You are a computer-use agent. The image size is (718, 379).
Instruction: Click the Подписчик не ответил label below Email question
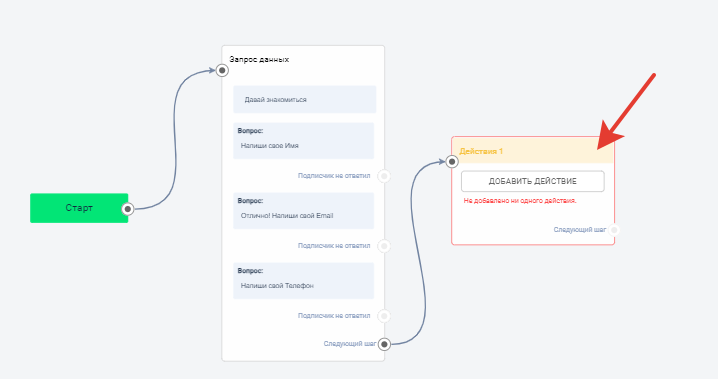click(334, 245)
